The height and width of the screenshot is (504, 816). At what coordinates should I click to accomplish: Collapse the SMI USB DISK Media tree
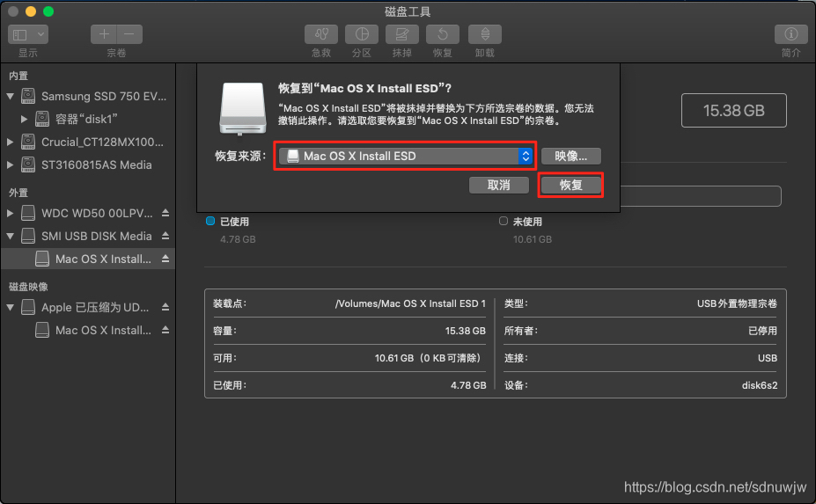(x=11, y=236)
